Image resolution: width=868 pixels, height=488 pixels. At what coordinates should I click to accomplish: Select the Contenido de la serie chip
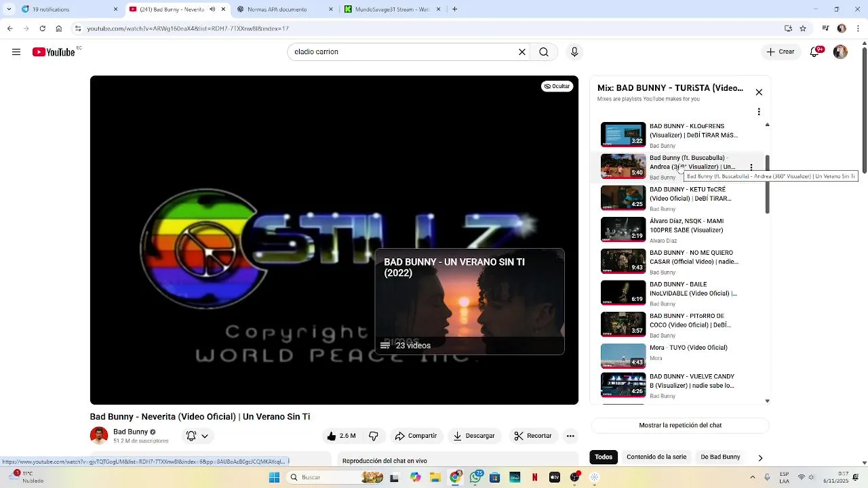[x=656, y=457]
